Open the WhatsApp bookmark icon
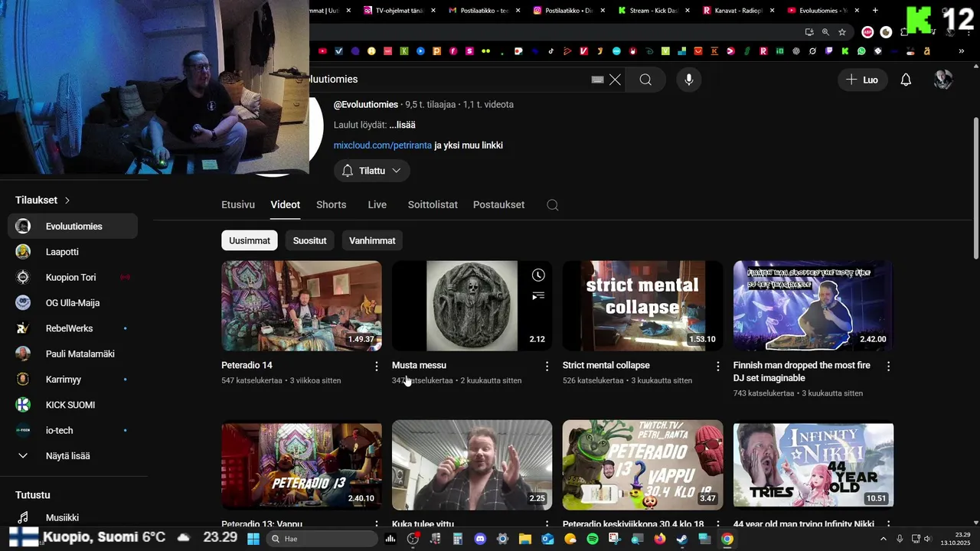 point(861,51)
